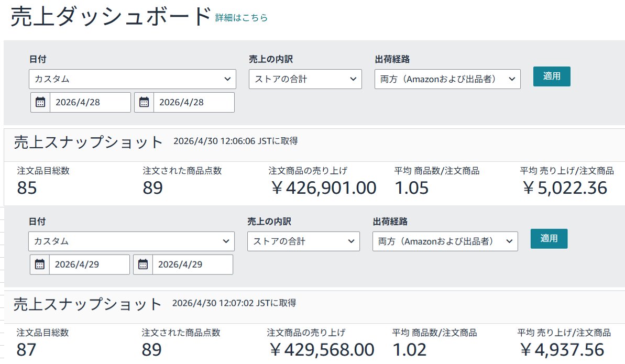Image resolution: width=625 pixels, height=364 pixels.
Task: Click the average sales ￥4,937.56
Action: pos(562,350)
